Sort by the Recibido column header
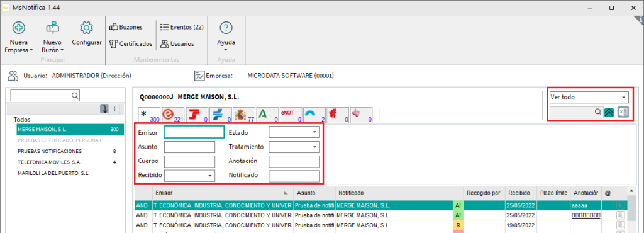Image resolution: width=644 pixels, height=233 pixels. coord(520,193)
